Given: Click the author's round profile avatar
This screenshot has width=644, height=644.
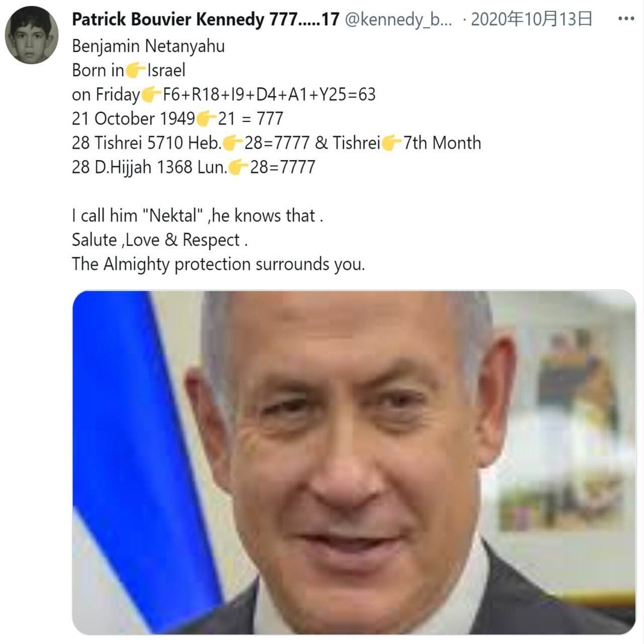Looking at the screenshot, I should pyautogui.click(x=32, y=36).
